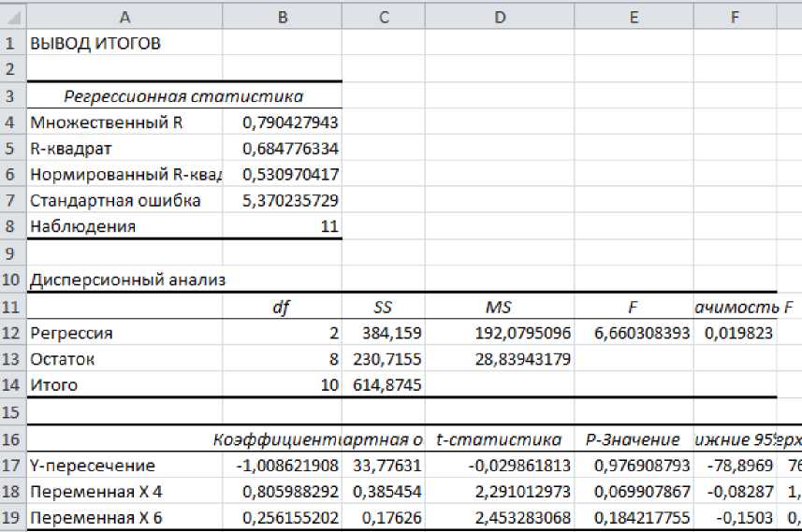Select row 9 header
Viewport: 802px width, 532px height.
click(x=12, y=252)
